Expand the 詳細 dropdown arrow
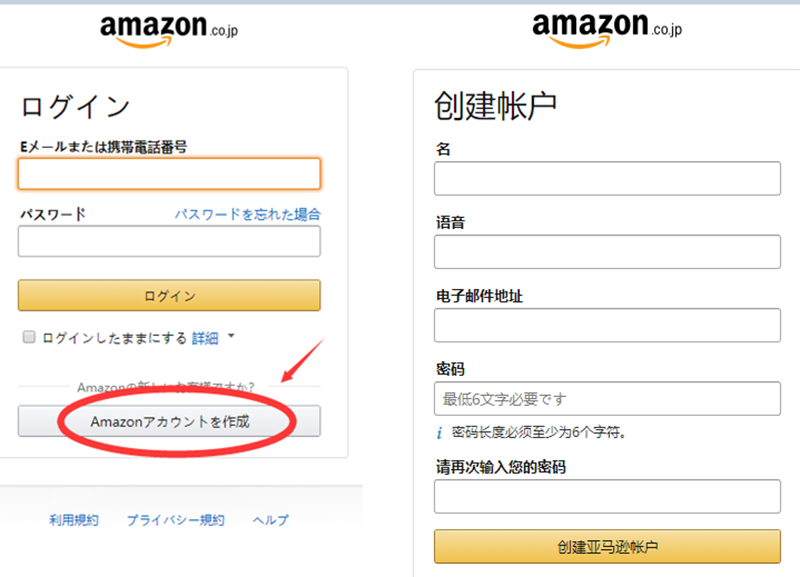Screen dimensions: 800x577 pos(231,336)
